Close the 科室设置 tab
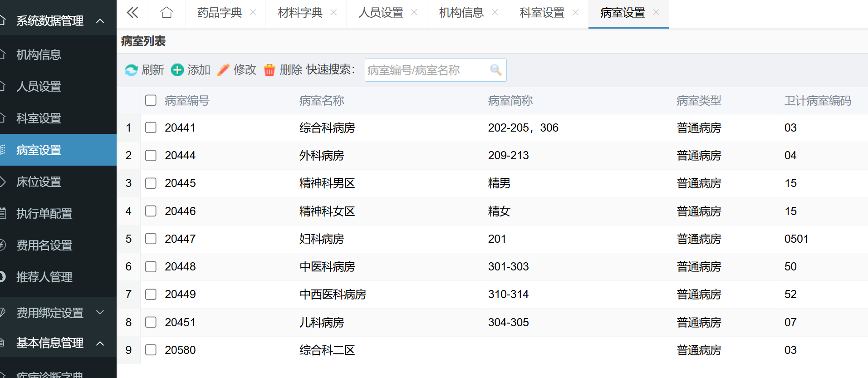 click(575, 13)
